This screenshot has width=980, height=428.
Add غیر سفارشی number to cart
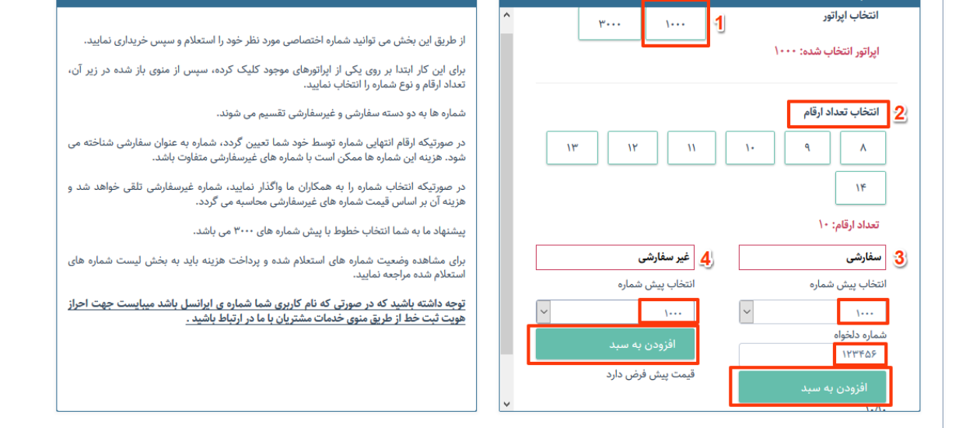(x=614, y=343)
